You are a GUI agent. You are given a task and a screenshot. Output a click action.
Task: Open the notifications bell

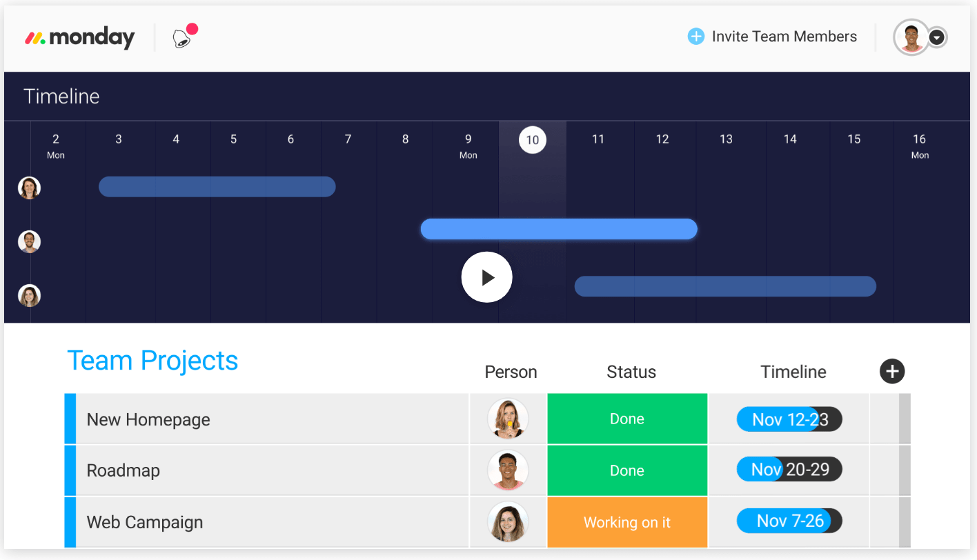click(182, 39)
